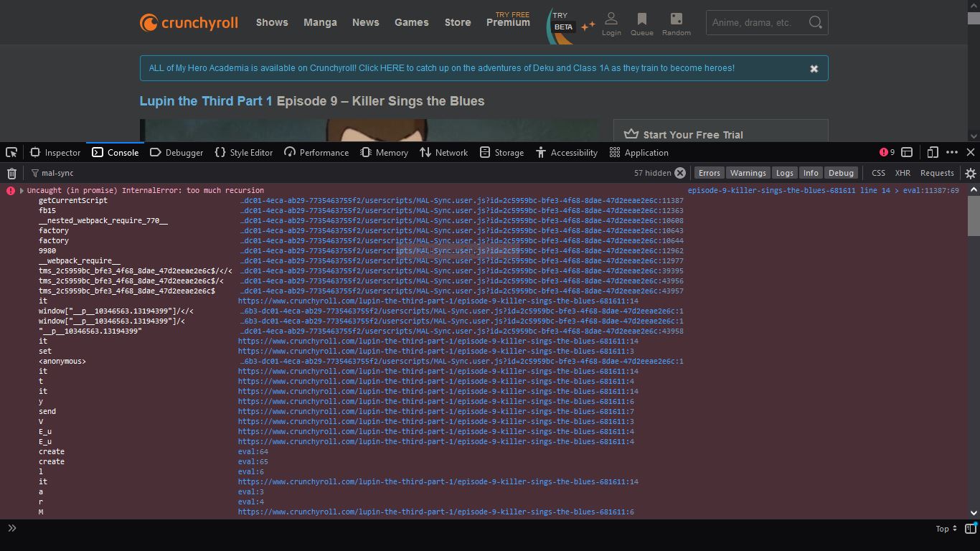Click the console command input line

(473, 529)
